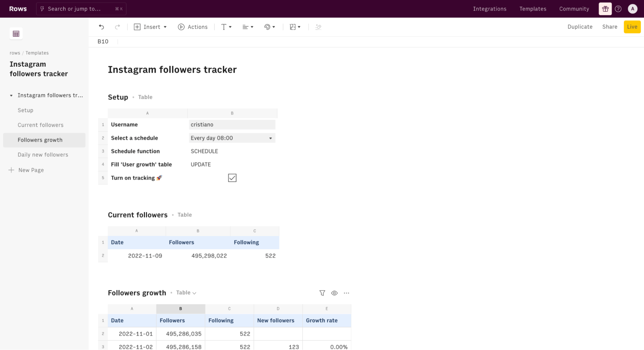Viewport: 644px width, 350px height.
Task: Toggle the 'Turn on tracking' checkbox
Action: (232, 178)
